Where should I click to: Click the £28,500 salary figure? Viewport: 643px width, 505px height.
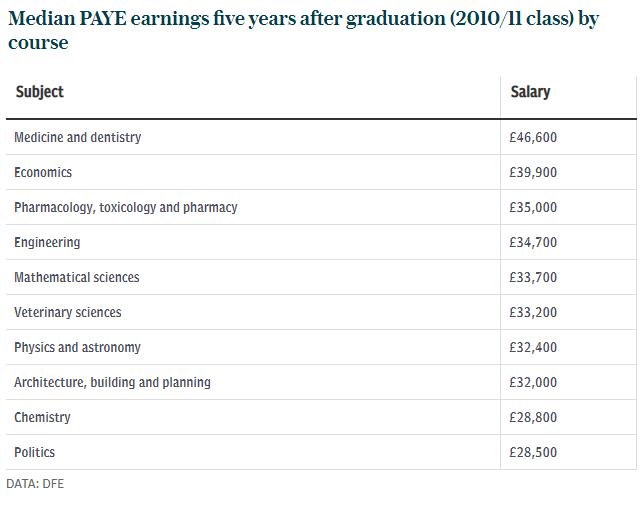(x=533, y=452)
